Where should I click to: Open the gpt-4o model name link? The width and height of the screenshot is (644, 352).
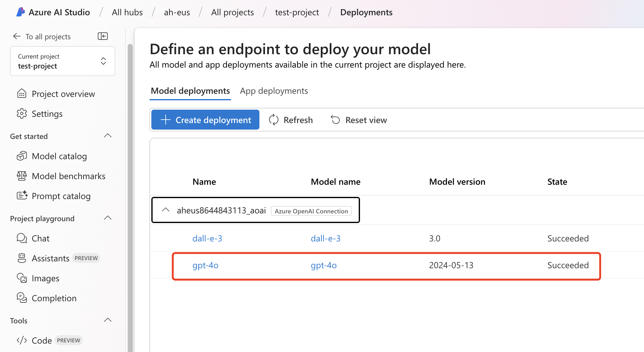(324, 265)
